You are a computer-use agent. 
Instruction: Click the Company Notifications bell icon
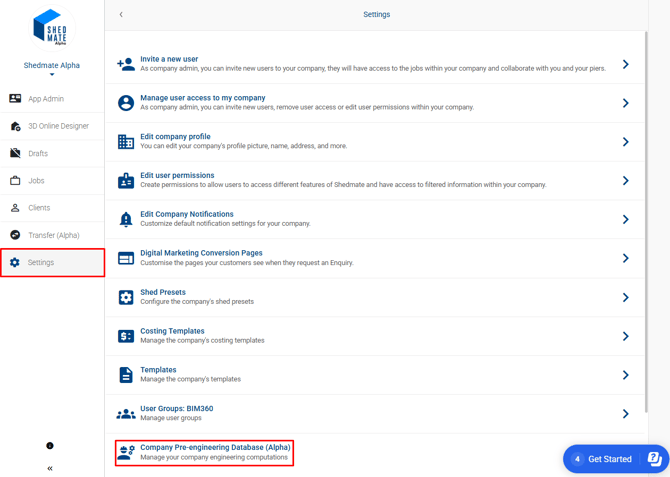(126, 219)
